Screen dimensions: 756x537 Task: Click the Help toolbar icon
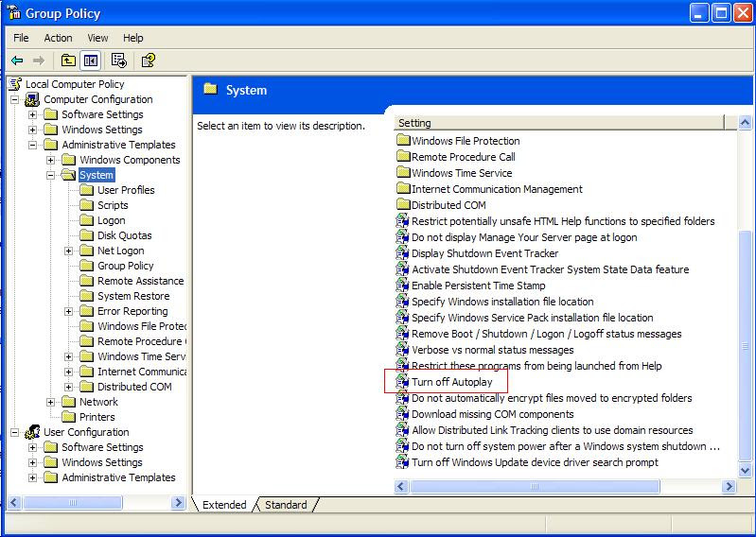[148, 61]
